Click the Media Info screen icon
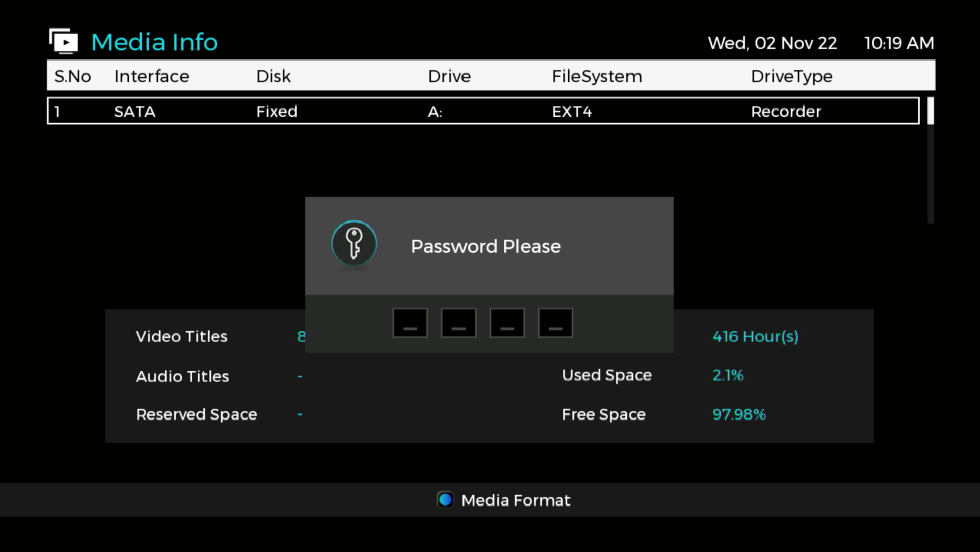Image resolution: width=980 pixels, height=552 pixels. pos(64,41)
